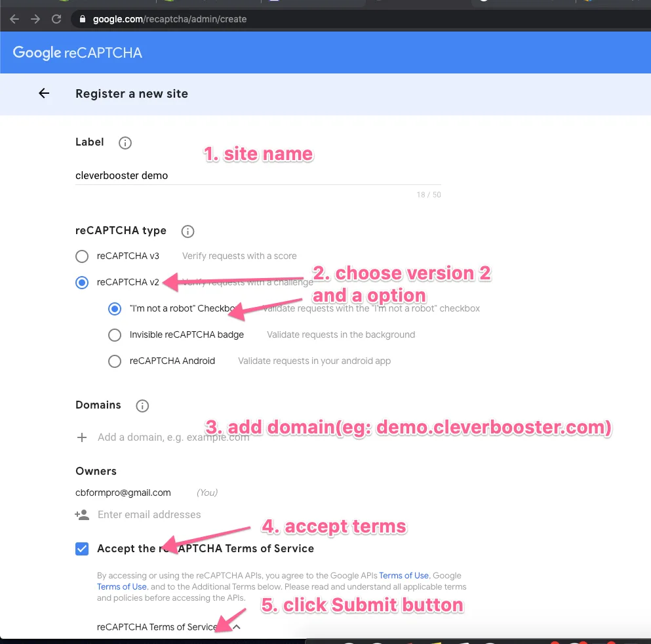Click the Label field containing cleverbooster demo
651x644 pixels.
point(258,176)
